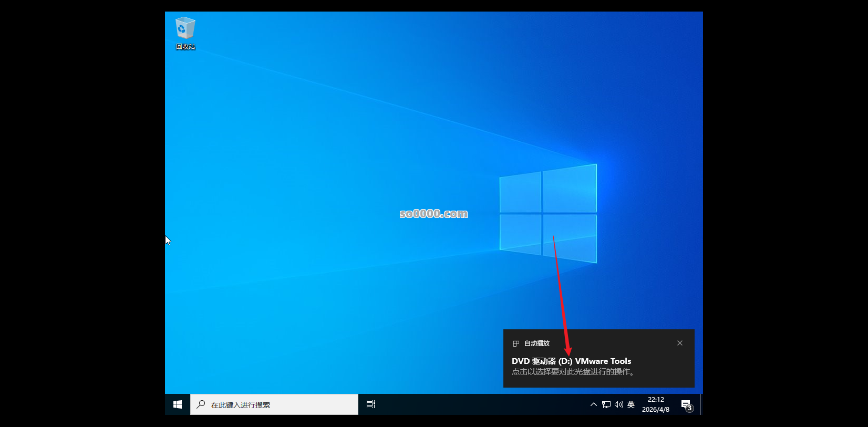Viewport: 868px width, 427px height.
Task: Click the 自动播放 notification header text
Action: point(537,343)
